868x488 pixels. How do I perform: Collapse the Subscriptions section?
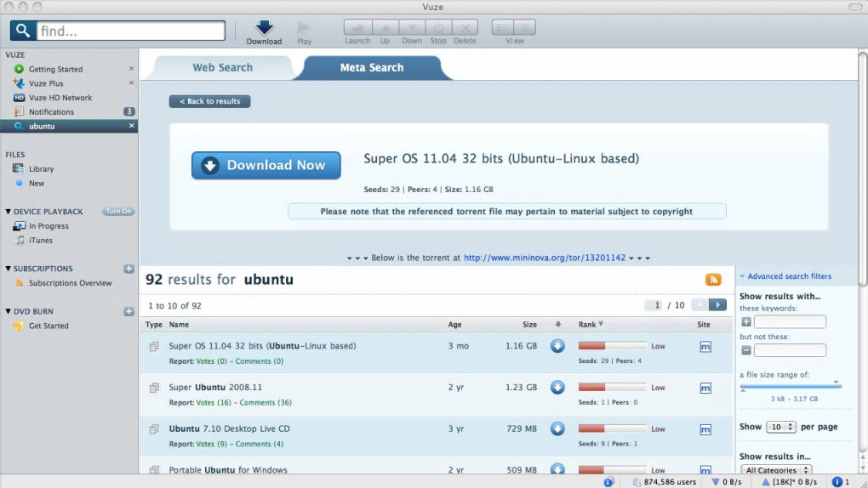coord(8,269)
